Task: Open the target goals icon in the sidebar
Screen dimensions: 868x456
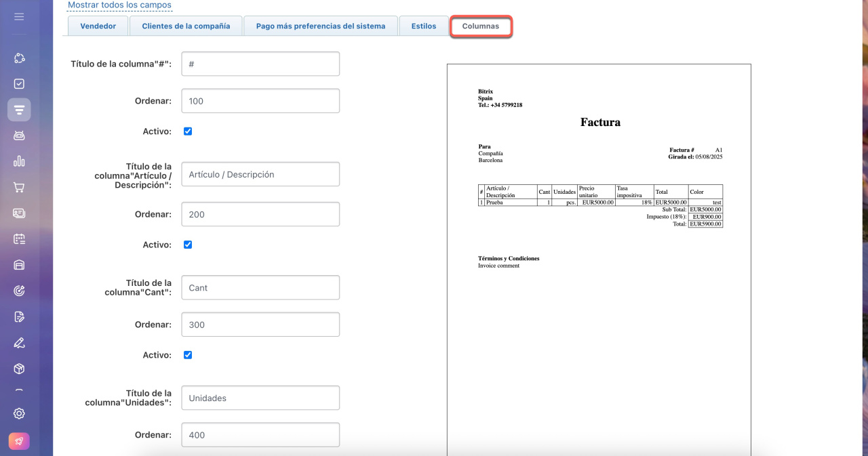Action: tap(19, 291)
